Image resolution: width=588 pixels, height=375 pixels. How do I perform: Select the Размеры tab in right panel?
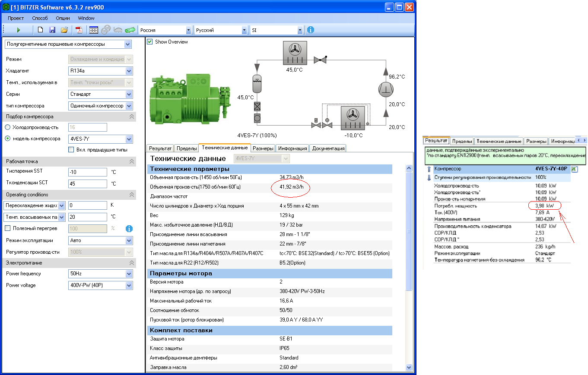pos(536,141)
